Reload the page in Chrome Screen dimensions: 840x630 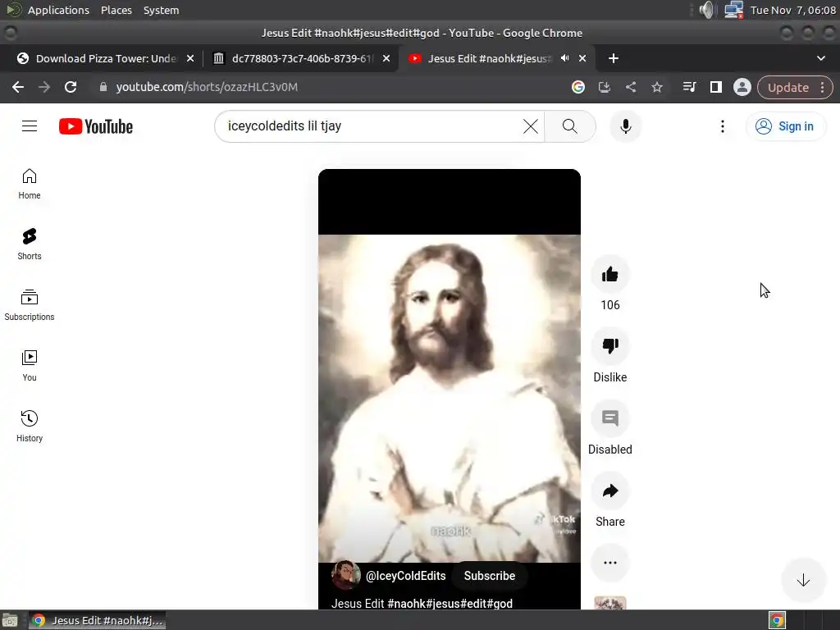point(71,87)
